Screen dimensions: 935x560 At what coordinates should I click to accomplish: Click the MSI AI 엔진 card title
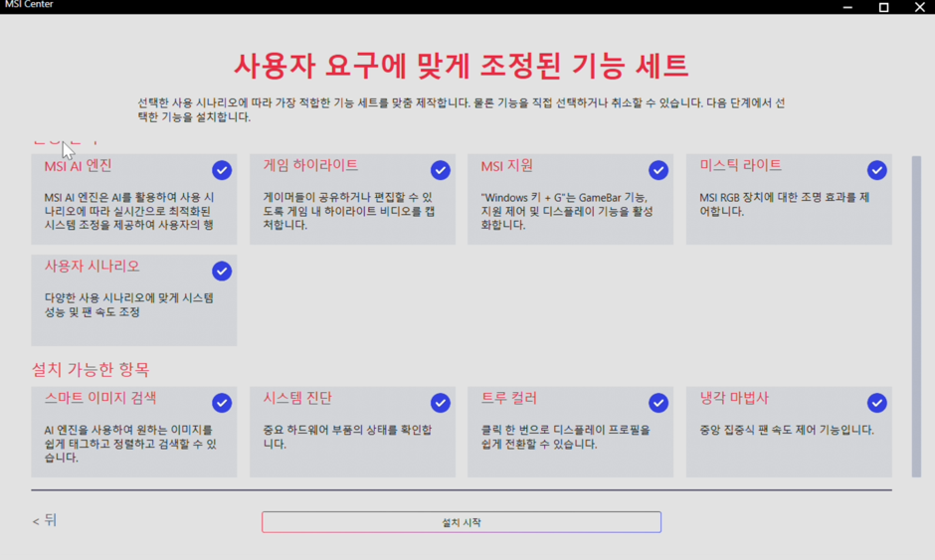[x=79, y=166]
